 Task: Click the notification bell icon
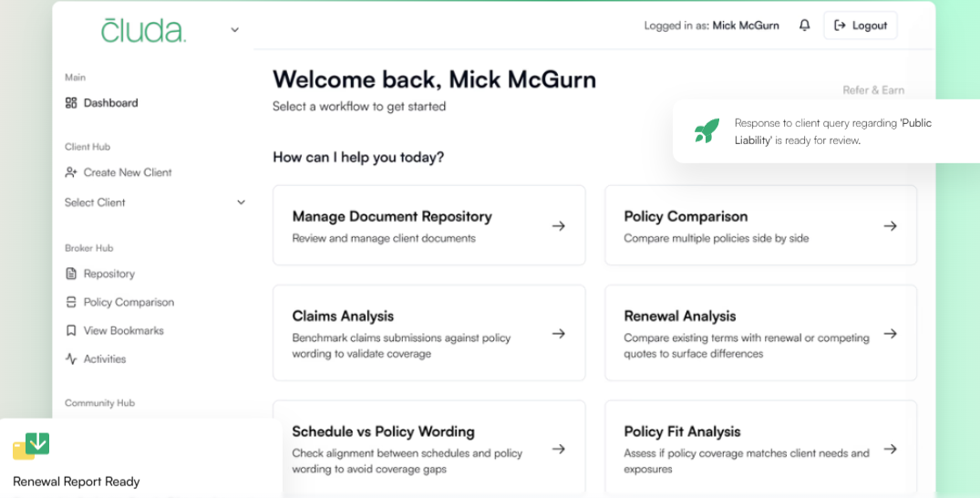point(804,26)
